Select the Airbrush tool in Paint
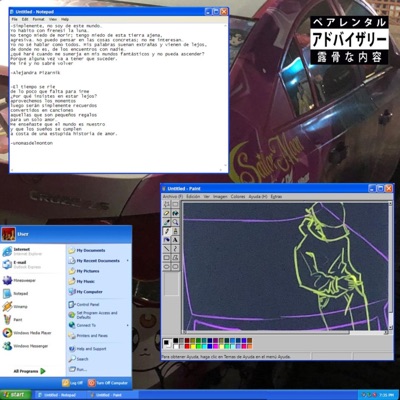 [167, 240]
